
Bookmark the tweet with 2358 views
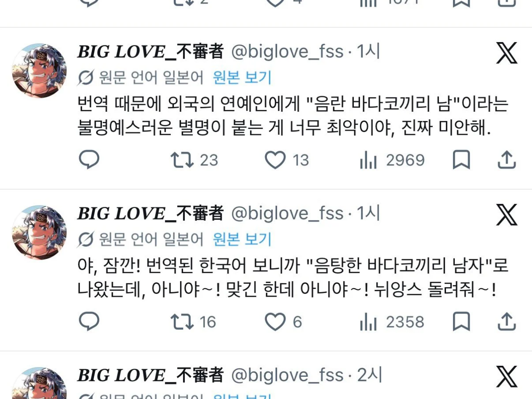[461, 322]
